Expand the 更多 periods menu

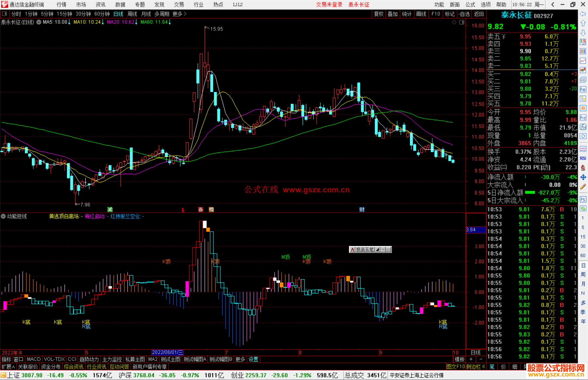tap(179, 14)
